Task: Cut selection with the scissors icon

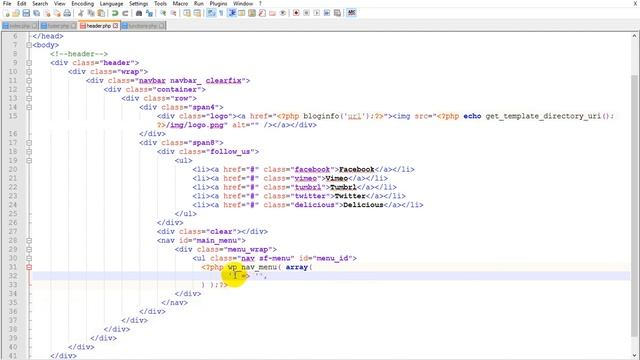Action: click(x=81, y=13)
